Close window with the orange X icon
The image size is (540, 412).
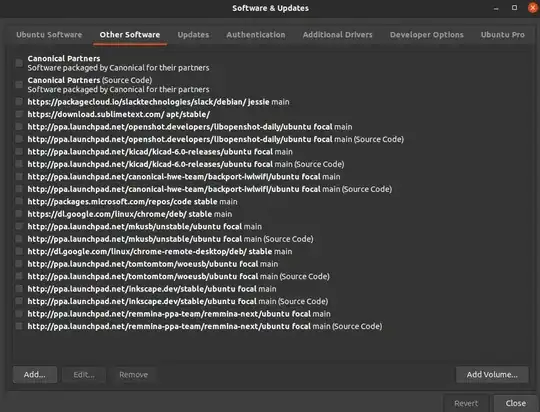(x=532, y=8)
